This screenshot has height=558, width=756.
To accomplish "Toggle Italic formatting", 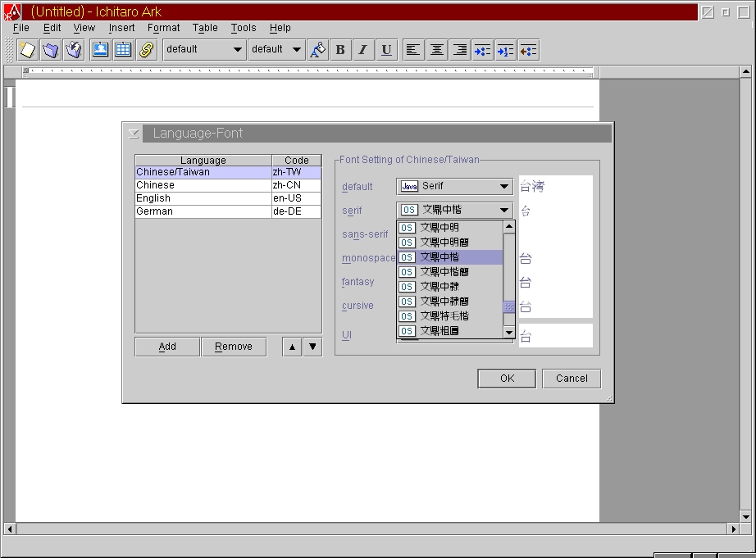I will [363, 50].
